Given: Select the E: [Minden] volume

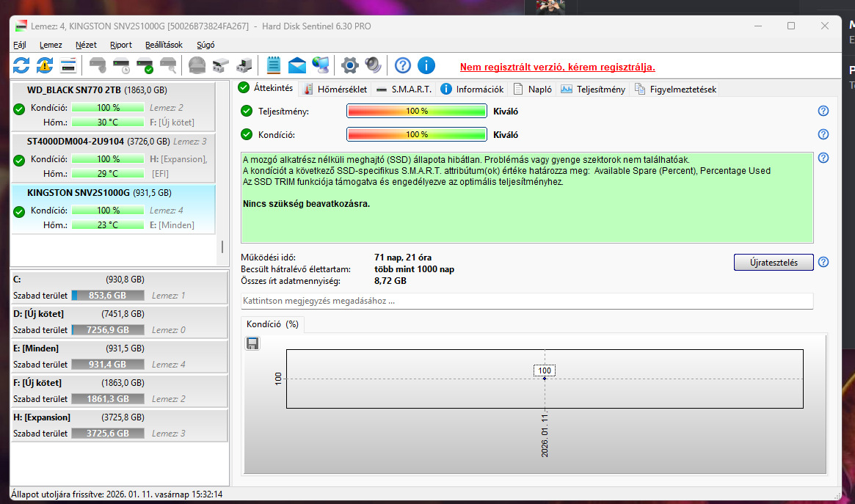Looking at the screenshot, I should pos(120,357).
